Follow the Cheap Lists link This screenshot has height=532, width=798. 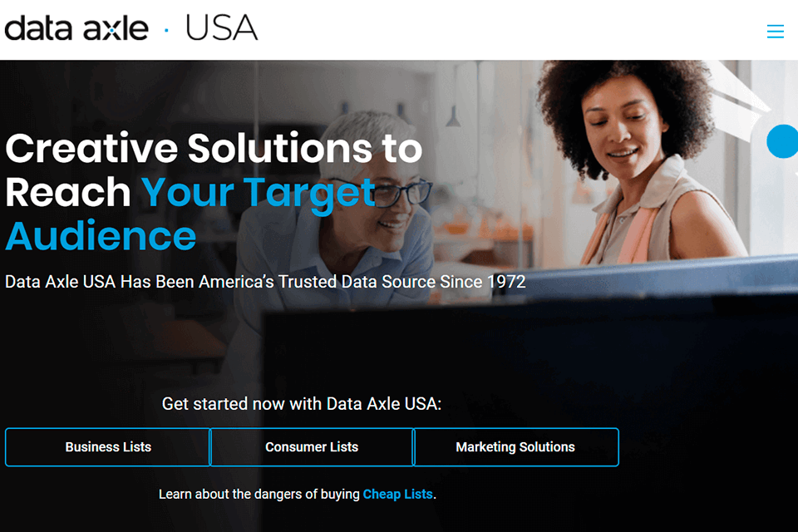pyautogui.click(x=397, y=494)
